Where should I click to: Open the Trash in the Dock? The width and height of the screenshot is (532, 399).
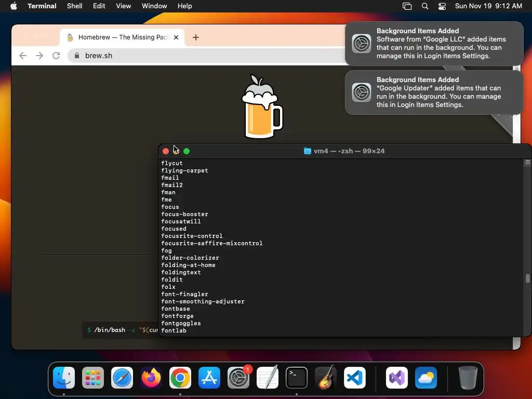click(468, 378)
